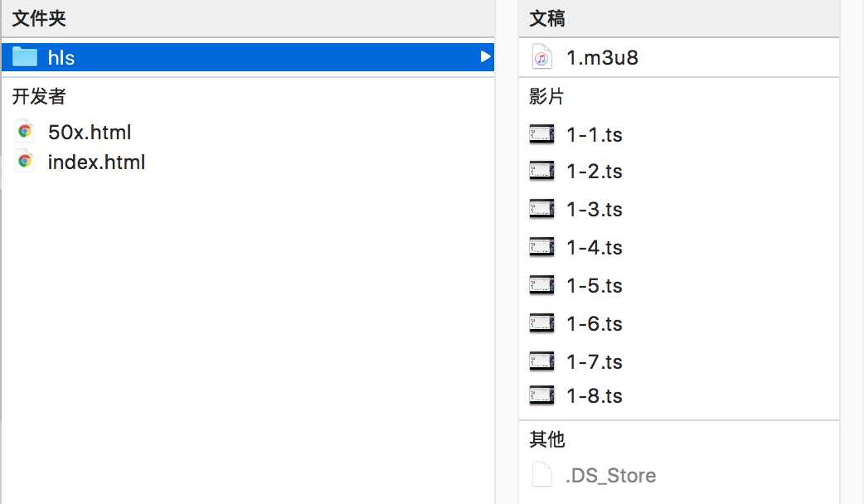This screenshot has height=504, width=864.
Task: Click the Chrome icon next to 50x.html
Action: pos(24,131)
